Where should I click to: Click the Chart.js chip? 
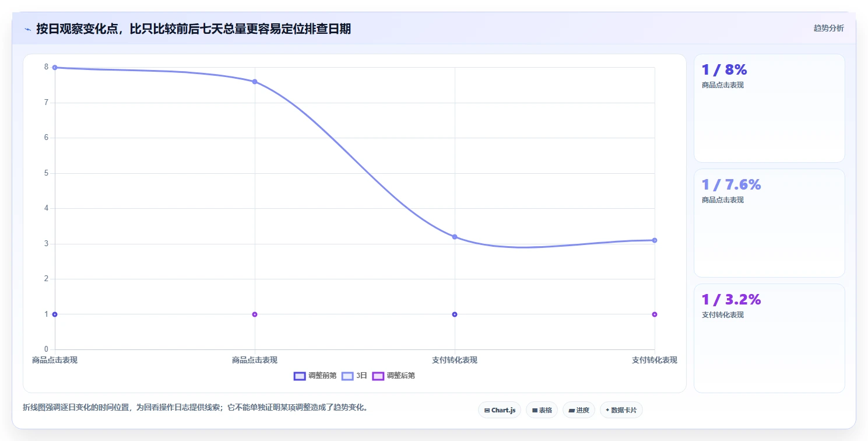[500, 410]
